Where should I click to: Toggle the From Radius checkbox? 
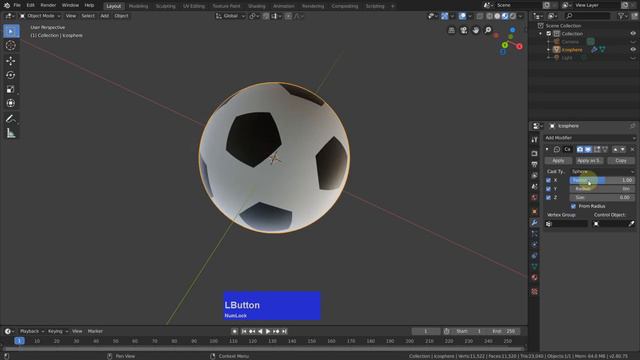coord(573,207)
